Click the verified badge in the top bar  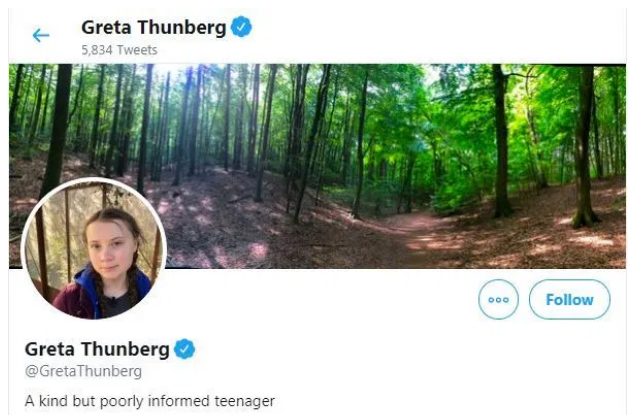pyautogui.click(x=241, y=27)
